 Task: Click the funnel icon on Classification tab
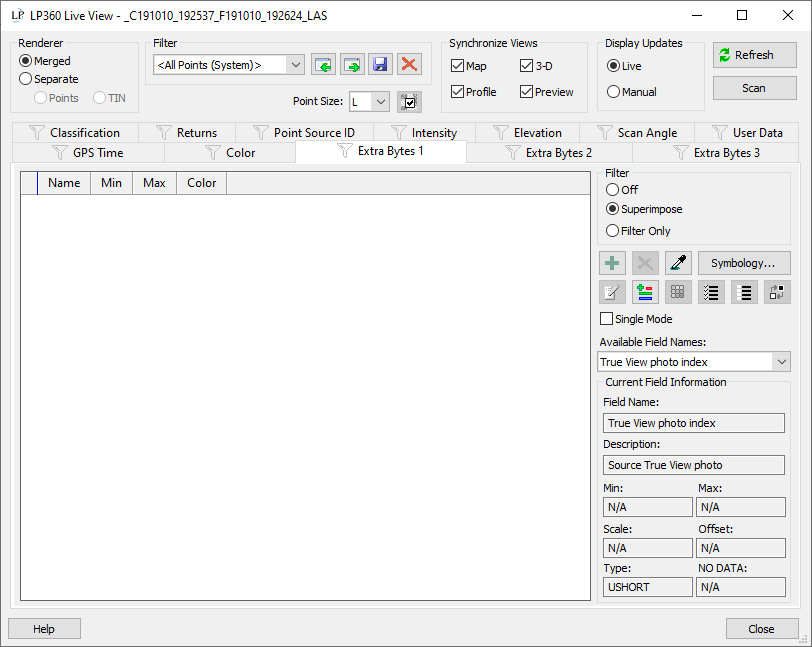coord(37,133)
